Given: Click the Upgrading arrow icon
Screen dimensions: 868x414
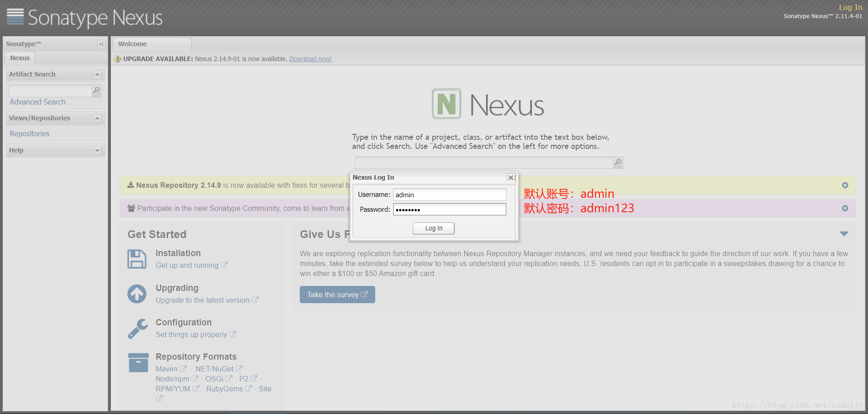Looking at the screenshot, I should coord(137,294).
